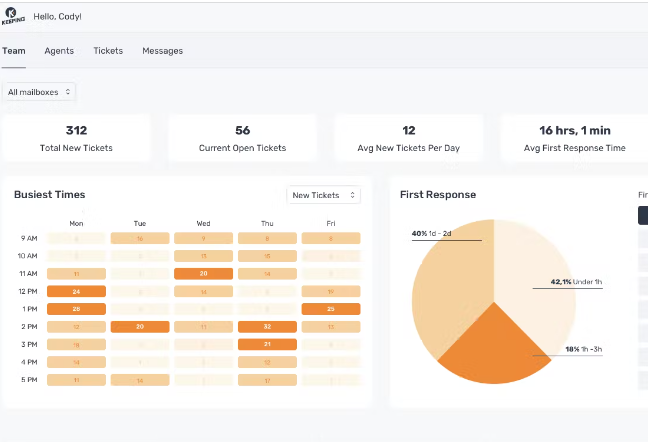The width and height of the screenshot is (648, 442).
Task: Click the Thursday 11 AM cell showing 14
Action: 267,273
